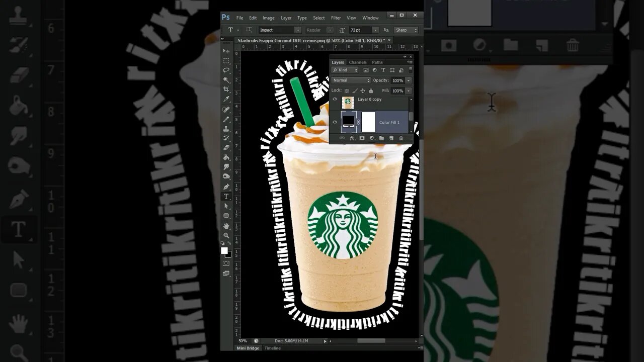Toggle smart object layer filter

click(x=401, y=70)
